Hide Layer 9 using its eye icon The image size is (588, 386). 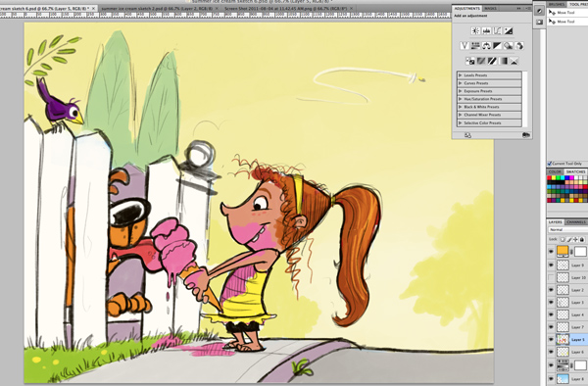coord(551,265)
